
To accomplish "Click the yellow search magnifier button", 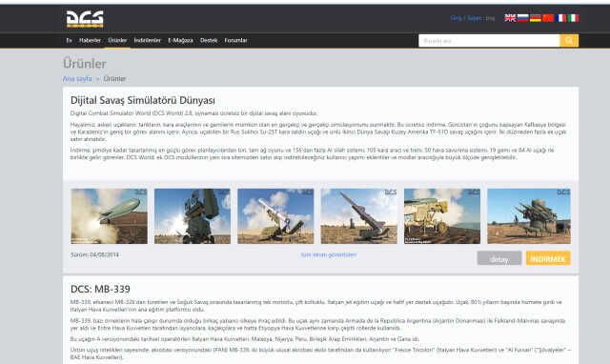I will tap(569, 40).
